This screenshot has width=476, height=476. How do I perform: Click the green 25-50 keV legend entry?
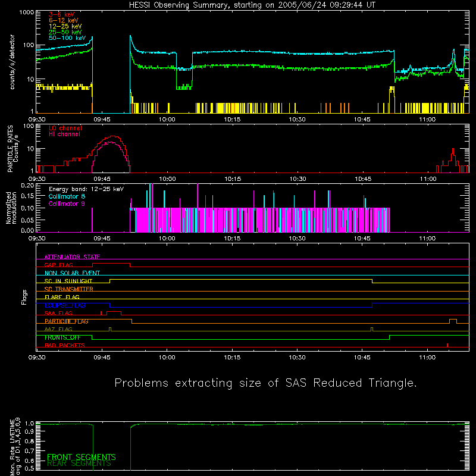[65, 32]
